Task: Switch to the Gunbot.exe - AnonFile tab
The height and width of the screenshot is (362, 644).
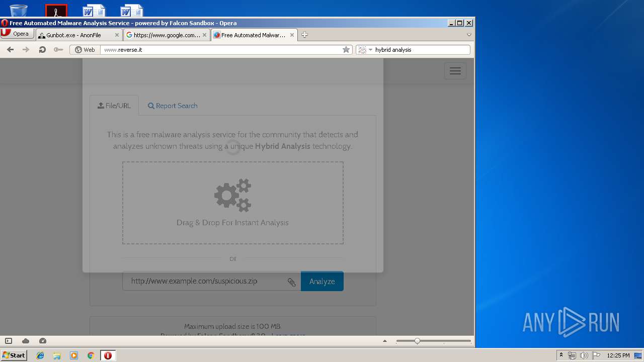Action: [79, 35]
